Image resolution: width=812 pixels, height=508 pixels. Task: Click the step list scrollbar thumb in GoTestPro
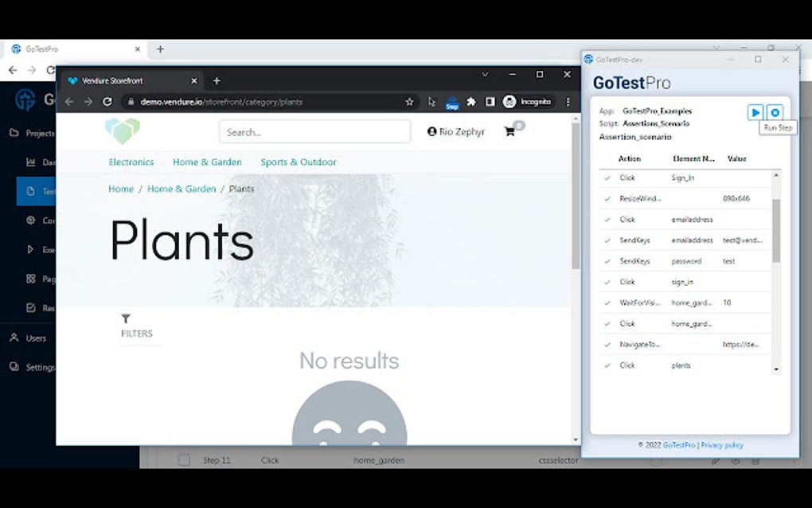pyautogui.click(x=775, y=230)
